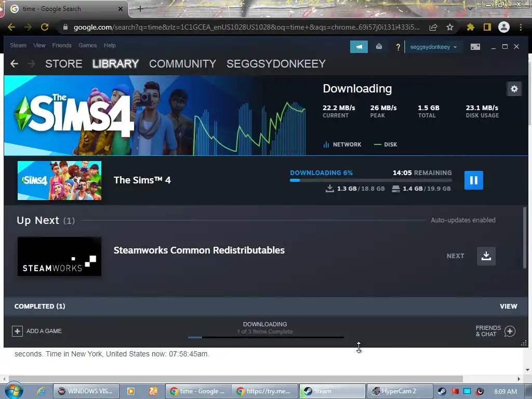Switch to https://try.me... Chrome taskbar button

(x=264, y=391)
